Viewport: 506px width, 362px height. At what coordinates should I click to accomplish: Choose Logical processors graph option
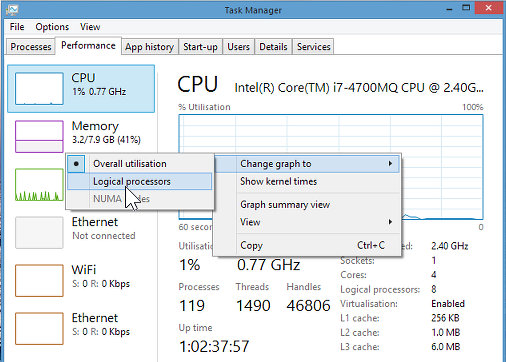140,181
